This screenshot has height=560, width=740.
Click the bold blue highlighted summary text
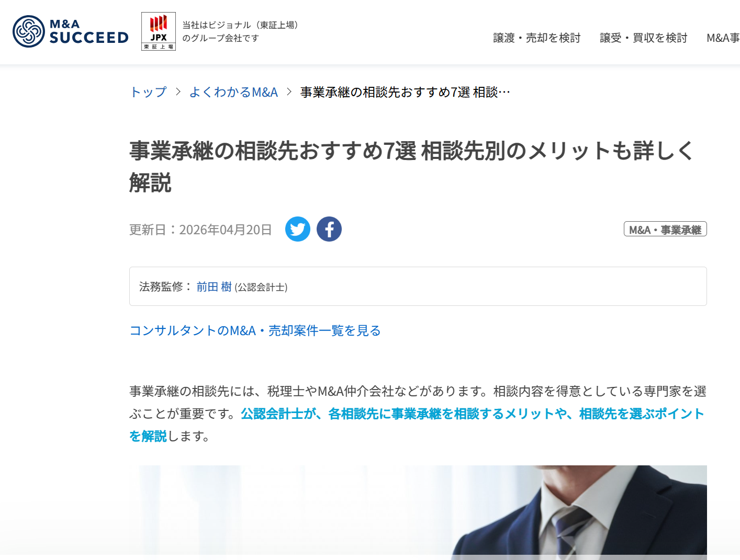(417, 425)
